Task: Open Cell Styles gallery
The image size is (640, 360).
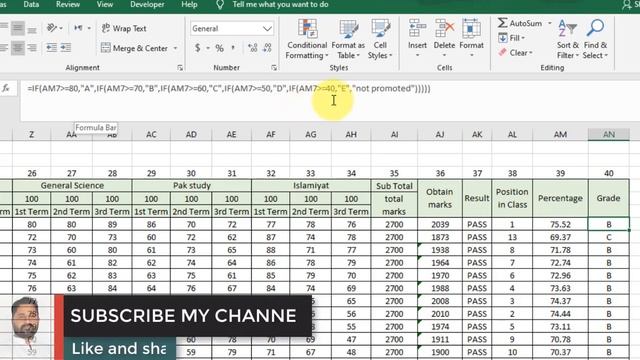Action: point(380,39)
